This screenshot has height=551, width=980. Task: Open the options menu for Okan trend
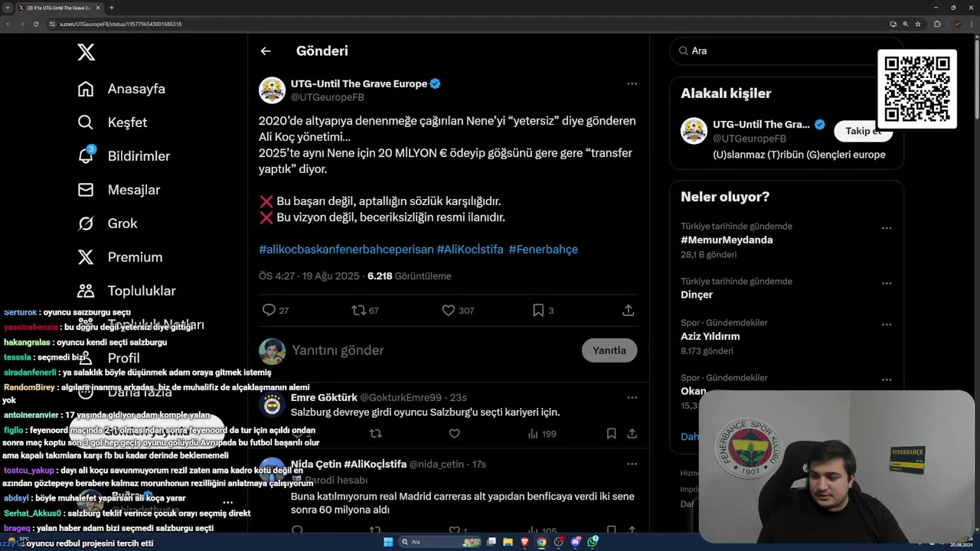tap(887, 380)
